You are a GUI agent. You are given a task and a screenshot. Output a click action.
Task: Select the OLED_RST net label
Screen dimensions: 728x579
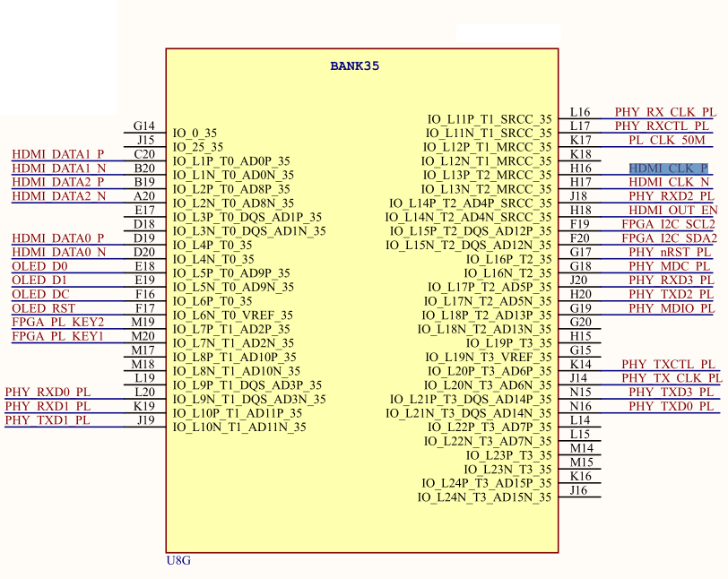point(44,308)
